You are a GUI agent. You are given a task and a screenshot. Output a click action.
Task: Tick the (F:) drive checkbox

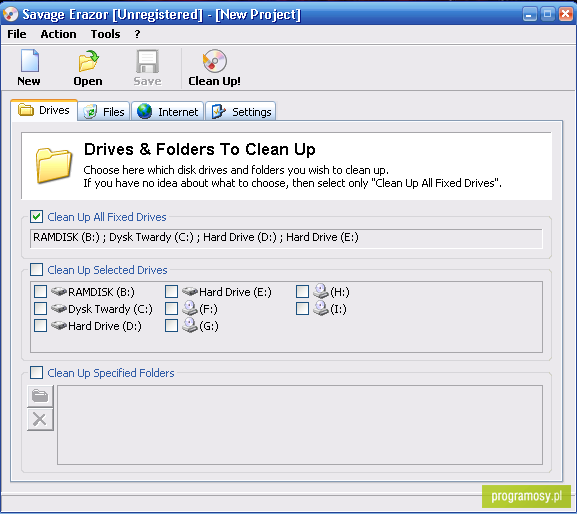tap(171, 308)
